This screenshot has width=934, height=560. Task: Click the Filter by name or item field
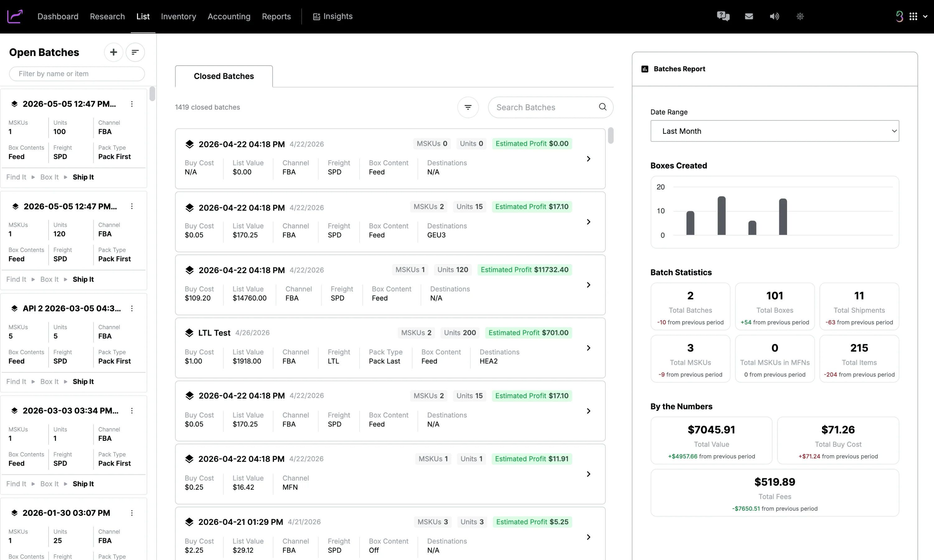coord(77,74)
